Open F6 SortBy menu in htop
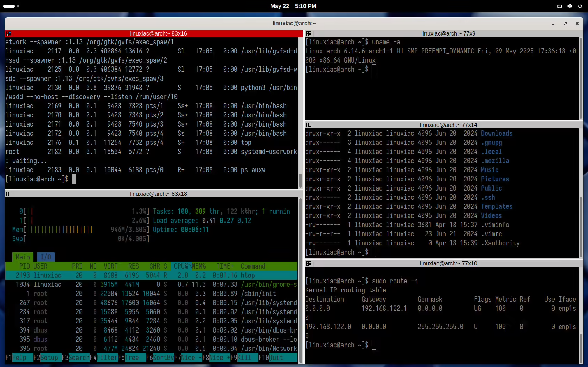588x367 pixels. click(160, 358)
